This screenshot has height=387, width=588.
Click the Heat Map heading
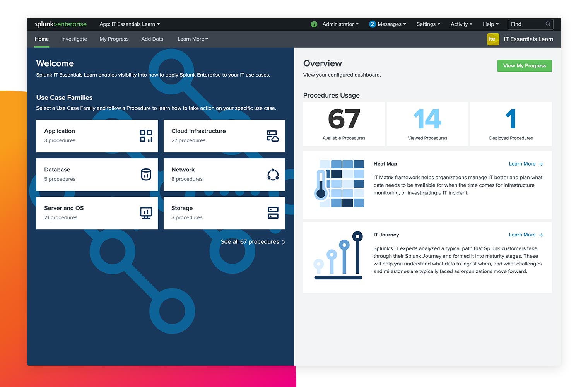tap(385, 164)
